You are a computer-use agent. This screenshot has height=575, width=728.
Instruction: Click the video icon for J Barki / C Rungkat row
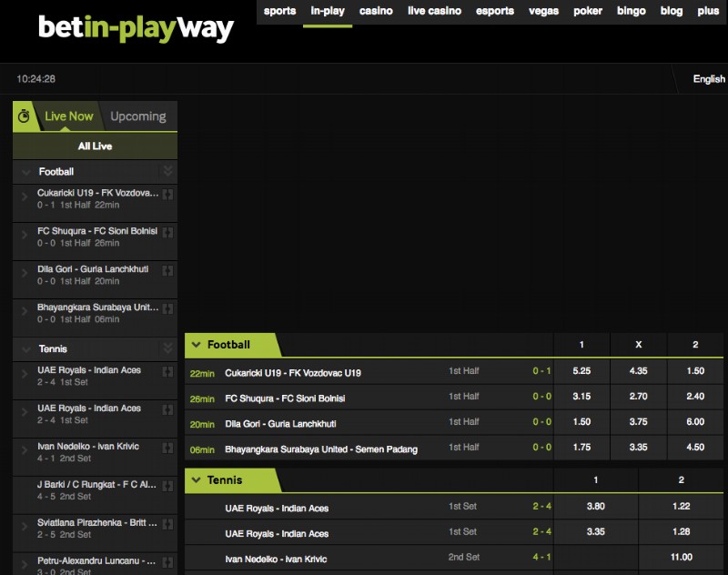[167, 486]
